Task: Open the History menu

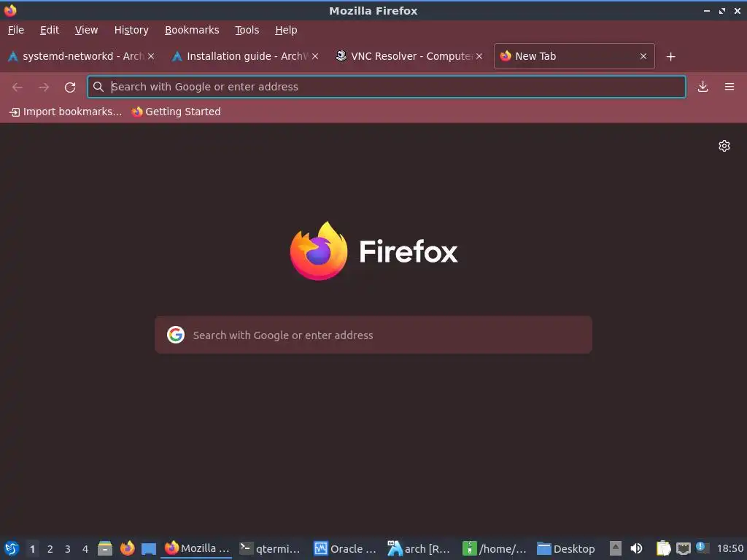Action: (131, 30)
